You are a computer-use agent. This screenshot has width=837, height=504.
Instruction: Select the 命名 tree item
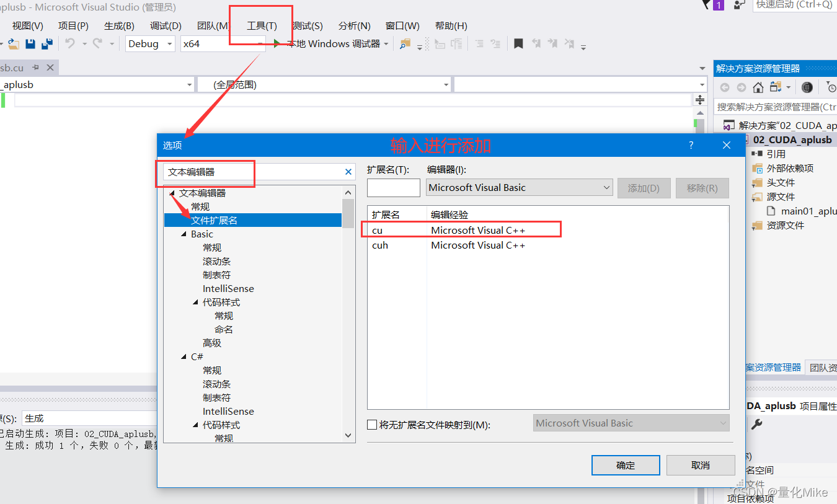pos(224,329)
